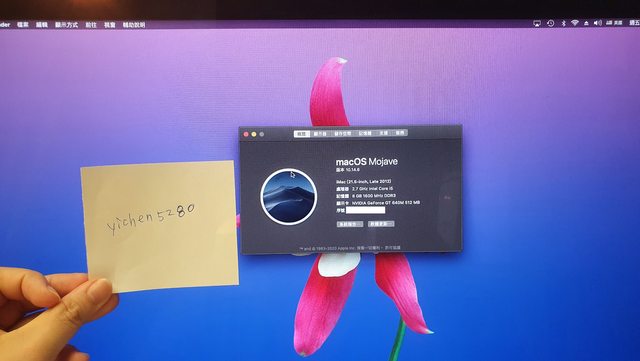Open the Wi-Fi status menu
This screenshot has width=640, height=361.
click(575, 23)
